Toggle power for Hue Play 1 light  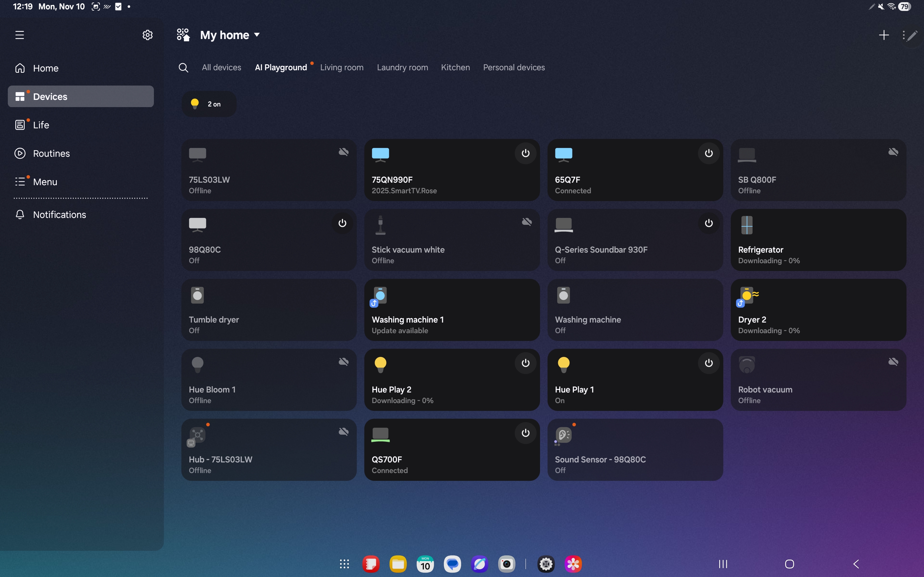pyautogui.click(x=708, y=363)
